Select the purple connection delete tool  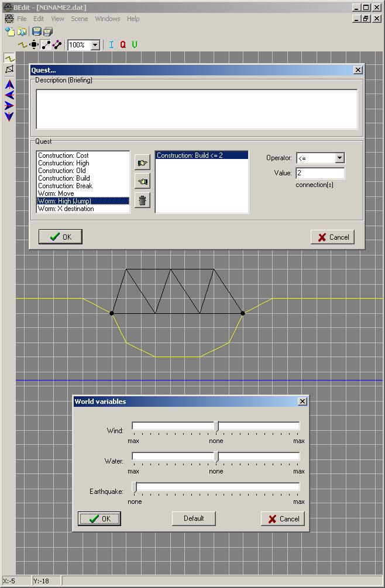pyautogui.click(x=57, y=45)
